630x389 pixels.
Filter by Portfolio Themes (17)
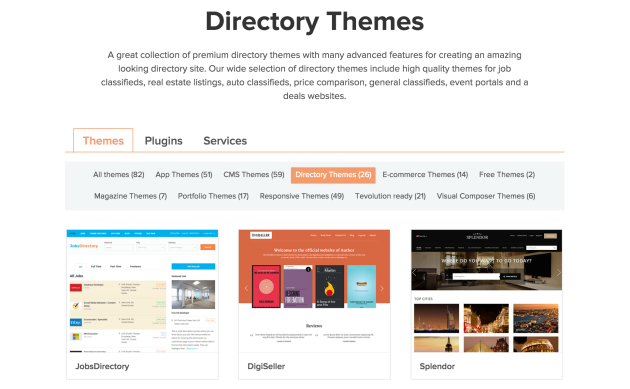click(x=213, y=196)
